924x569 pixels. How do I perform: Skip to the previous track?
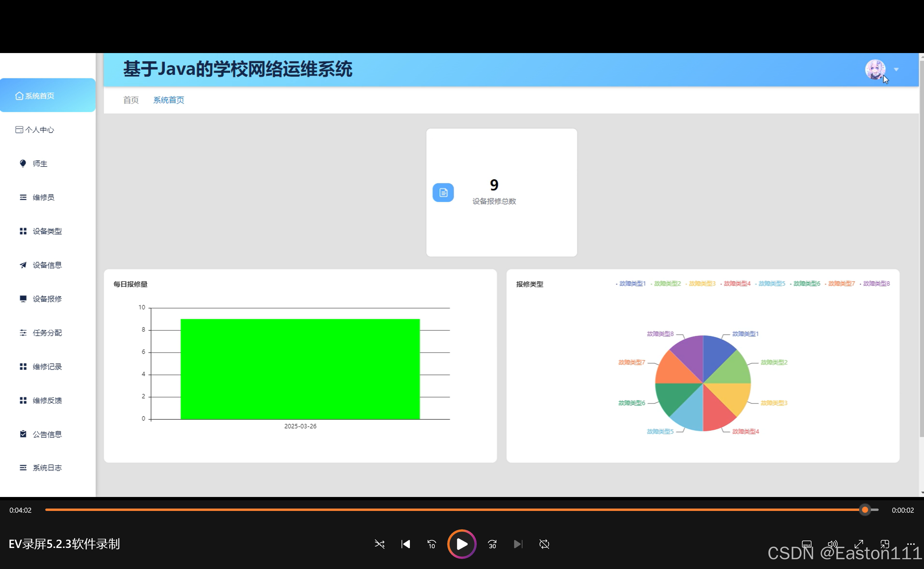click(x=405, y=544)
